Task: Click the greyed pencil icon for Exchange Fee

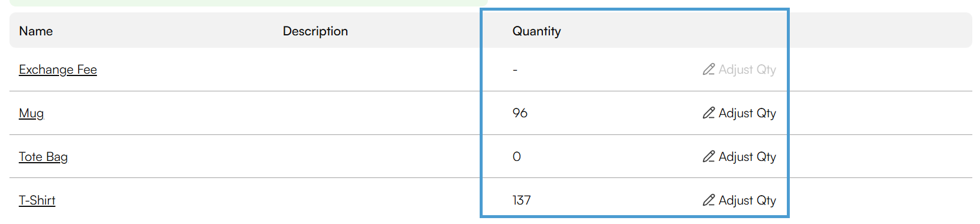Action: point(709,70)
